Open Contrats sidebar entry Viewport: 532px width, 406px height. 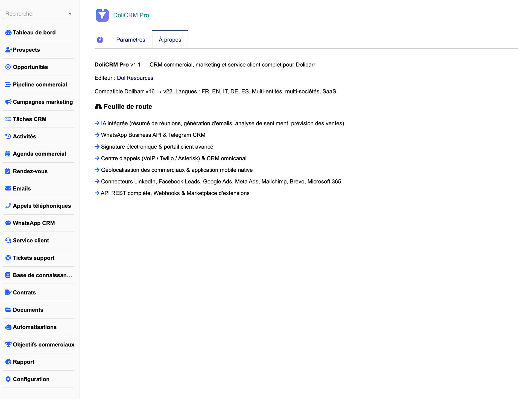[x=24, y=292]
